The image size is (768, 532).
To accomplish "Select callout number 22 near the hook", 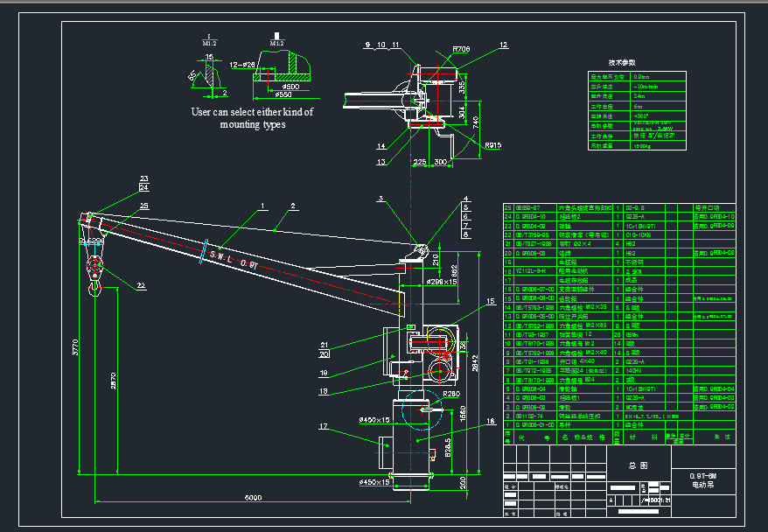I will click(141, 285).
